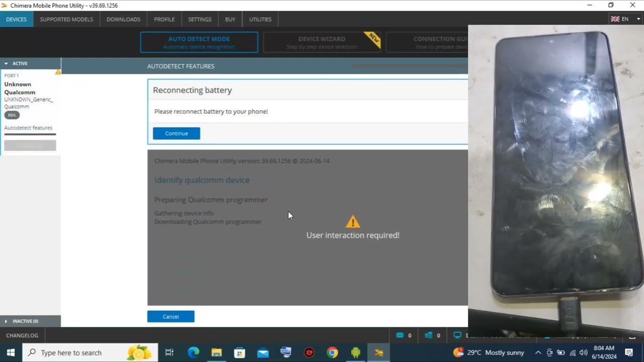The image size is (644, 362).
Task: Open the weather widget showing 29°C
Action: click(489, 352)
